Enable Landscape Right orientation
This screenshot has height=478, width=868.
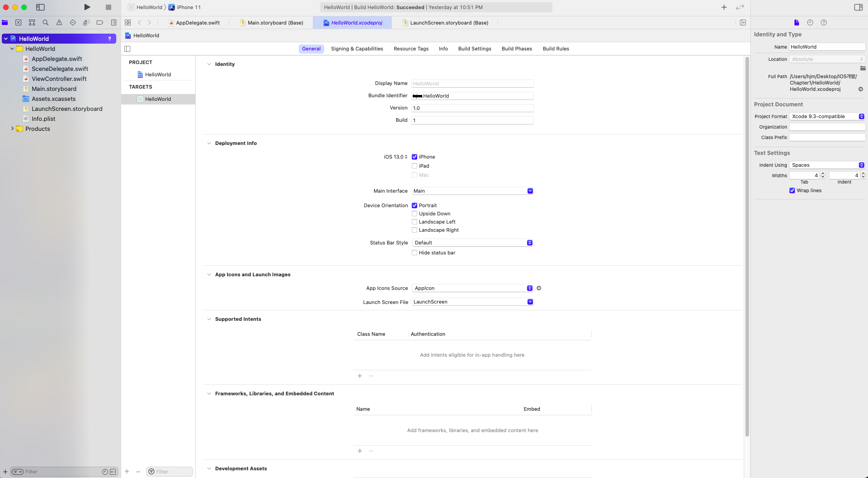(x=414, y=230)
